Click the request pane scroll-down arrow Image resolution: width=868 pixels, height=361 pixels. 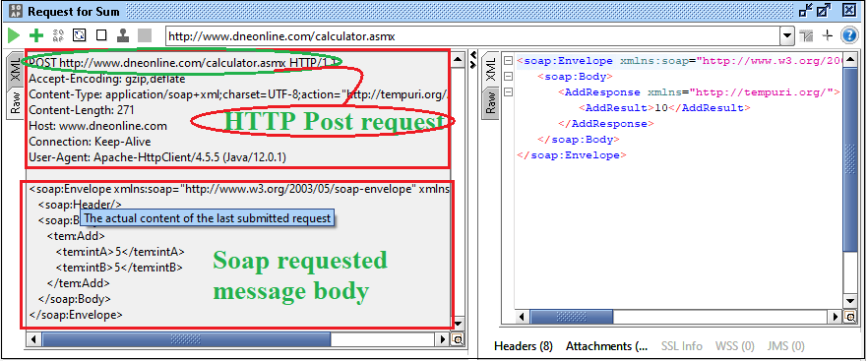tap(458, 324)
